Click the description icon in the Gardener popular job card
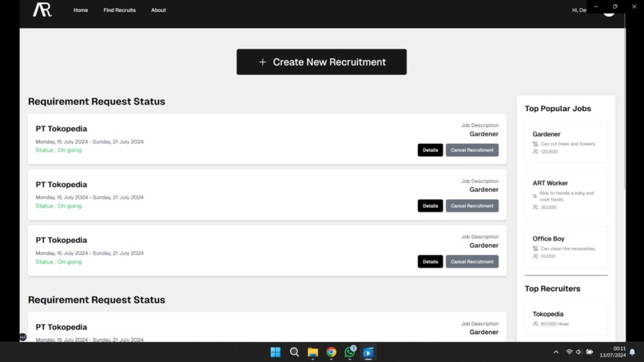Viewport: 644px width, 362px height. coord(535,144)
